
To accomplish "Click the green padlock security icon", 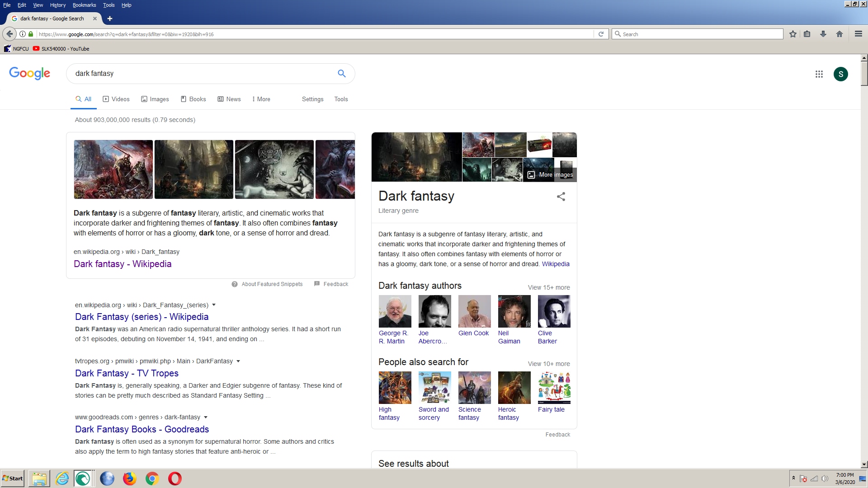I will pyautogui.click(x=31, y=34).
